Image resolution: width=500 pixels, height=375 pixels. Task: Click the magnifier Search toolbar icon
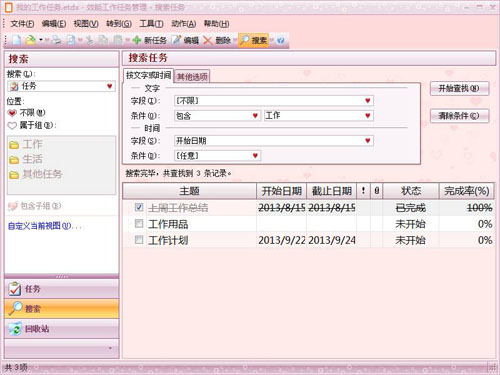point(244,40)
